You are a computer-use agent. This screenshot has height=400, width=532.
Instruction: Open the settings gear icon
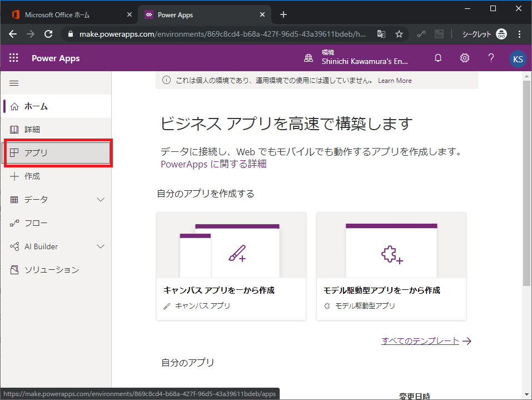click(x=465, y=58)
